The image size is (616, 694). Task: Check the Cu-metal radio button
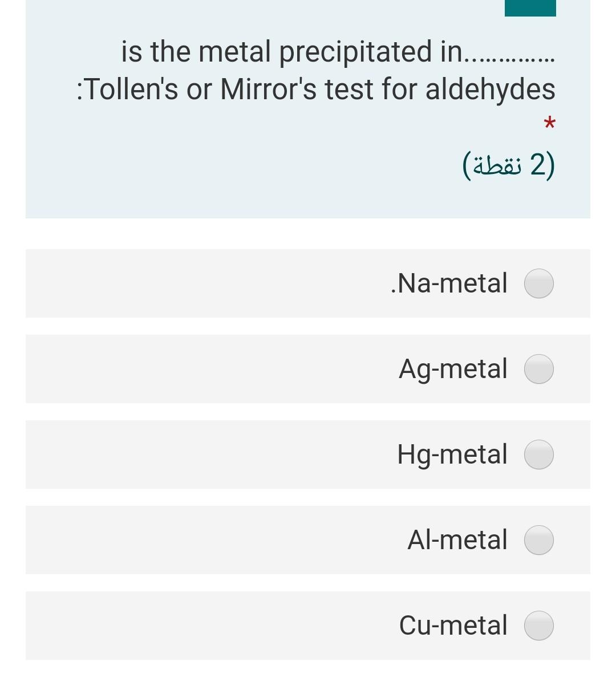[x=538, y=626]
